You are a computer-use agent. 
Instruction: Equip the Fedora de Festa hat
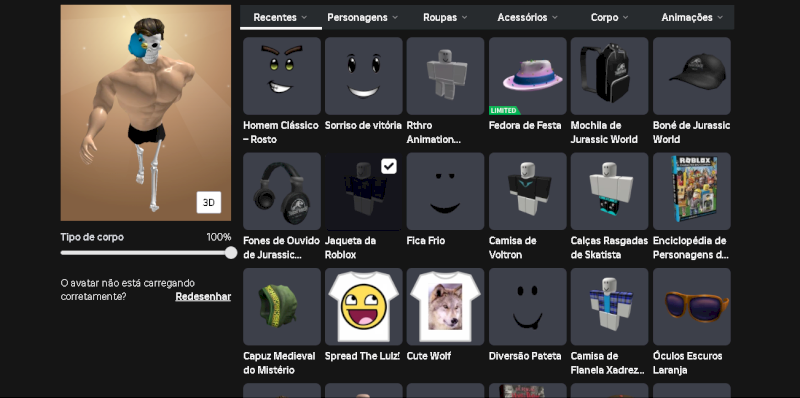click(x=528, y=76)
